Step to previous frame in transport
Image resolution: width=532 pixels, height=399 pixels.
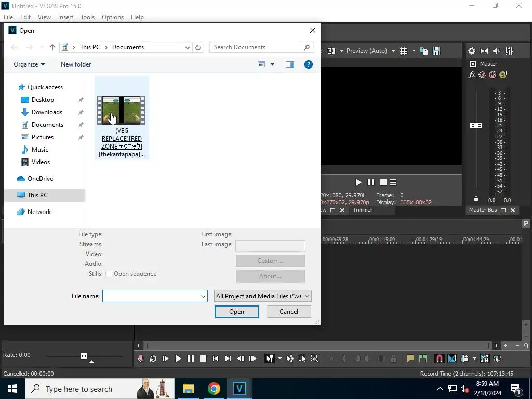(241, 358)
